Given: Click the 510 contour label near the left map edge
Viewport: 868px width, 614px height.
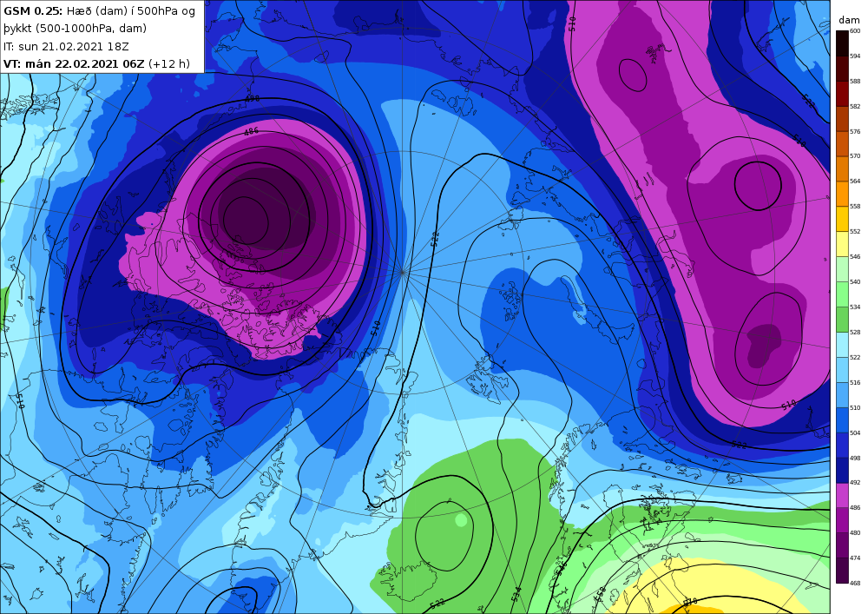Looking at the screenshot, I should (x=21, y=401).
